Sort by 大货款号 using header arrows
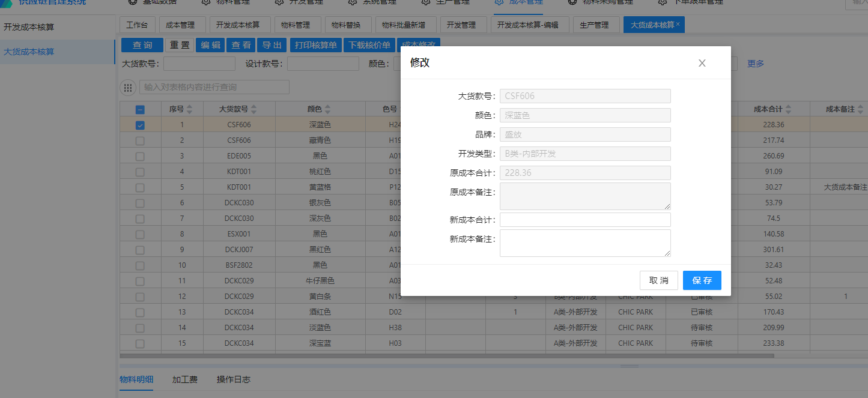The width and height of the screenshot is (868, 398). (x=253, y=109)
